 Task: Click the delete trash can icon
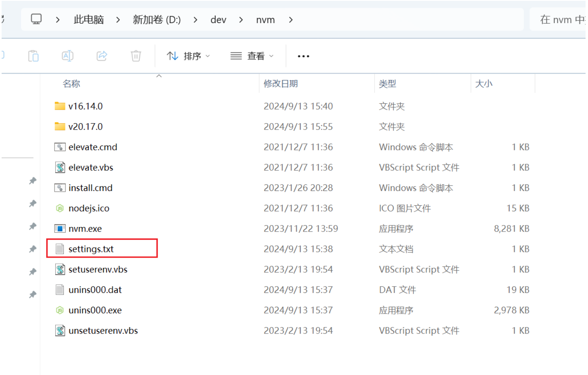[x=136, y=56]
